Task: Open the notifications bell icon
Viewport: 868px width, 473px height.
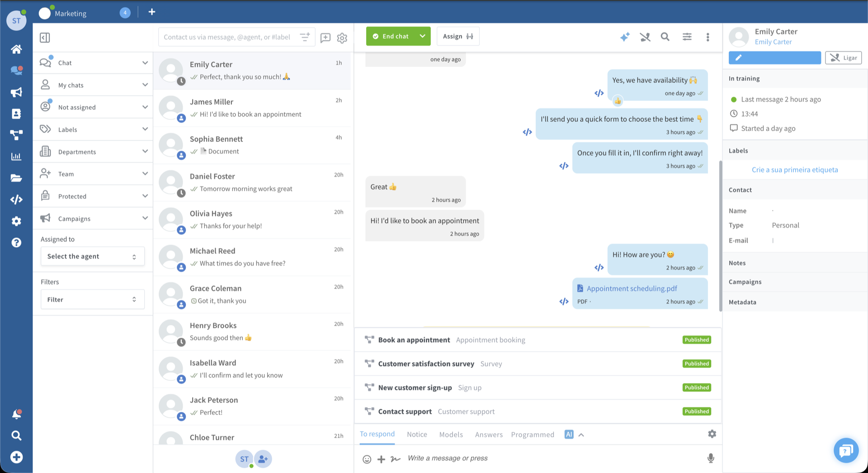Action: [16, 414]
